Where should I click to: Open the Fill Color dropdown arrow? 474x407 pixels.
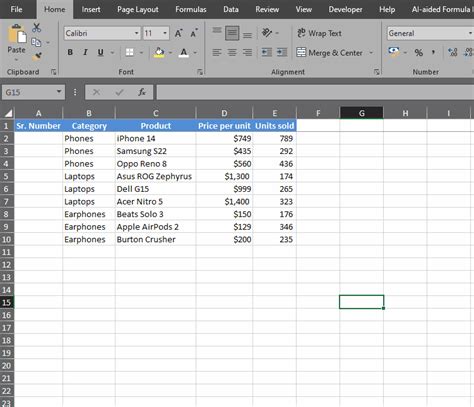[170, 52]
